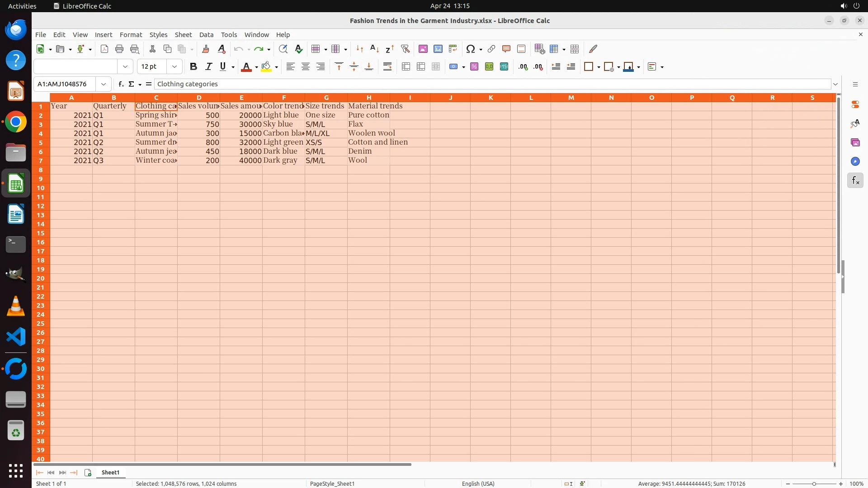The image size is (868, 488).
Task: Click the Format as Percent icon
Action: coord(474,67)
